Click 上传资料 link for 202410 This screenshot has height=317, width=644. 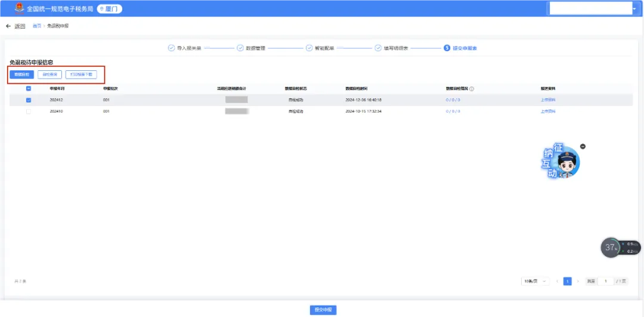[548, 111]
